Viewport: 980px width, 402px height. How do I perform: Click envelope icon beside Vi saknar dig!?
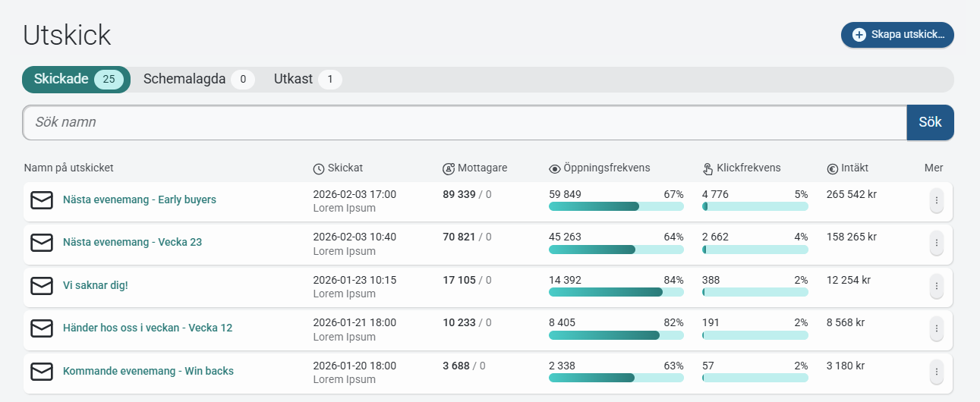coord(42,286)
